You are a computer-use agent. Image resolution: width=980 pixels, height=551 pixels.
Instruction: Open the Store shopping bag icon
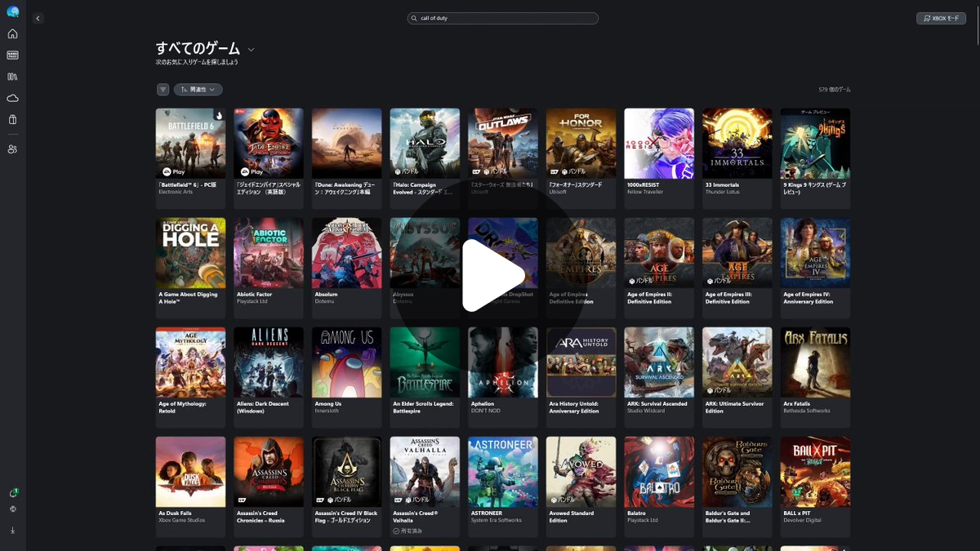point(12,119)
